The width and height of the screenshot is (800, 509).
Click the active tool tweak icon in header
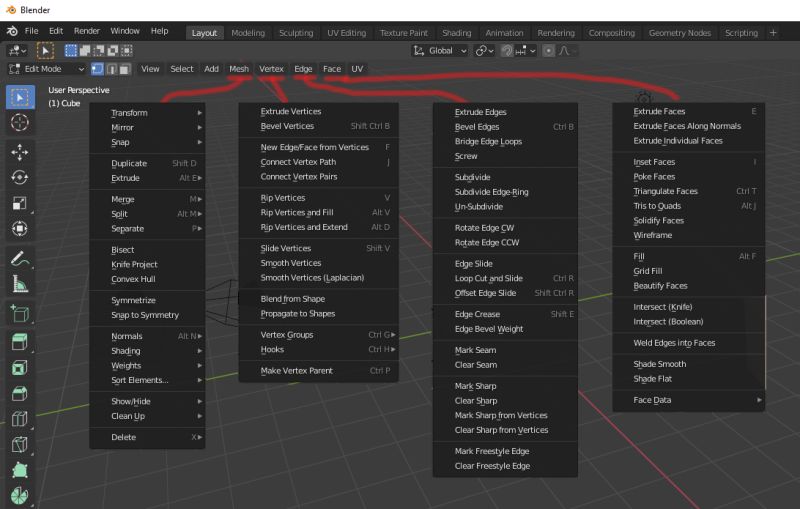point(45,50)
